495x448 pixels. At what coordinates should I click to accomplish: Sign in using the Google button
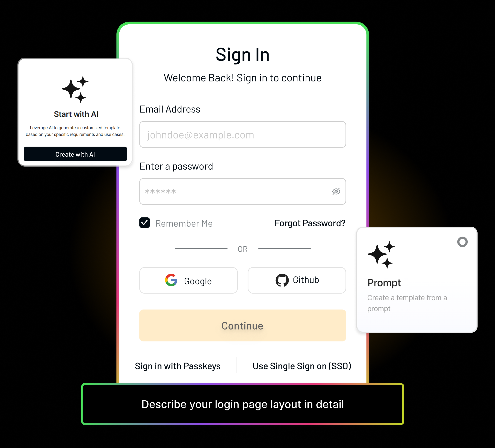click(x=188, y=280)
